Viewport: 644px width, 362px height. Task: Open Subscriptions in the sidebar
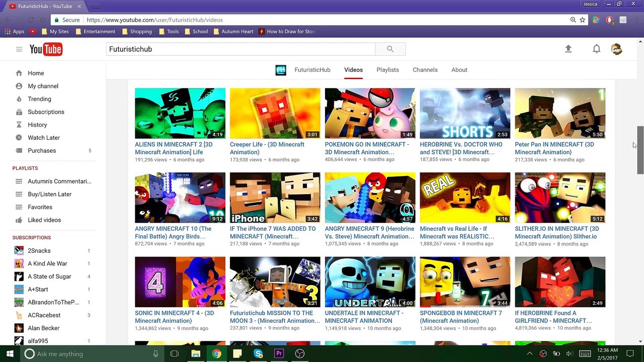pos(46,112)
